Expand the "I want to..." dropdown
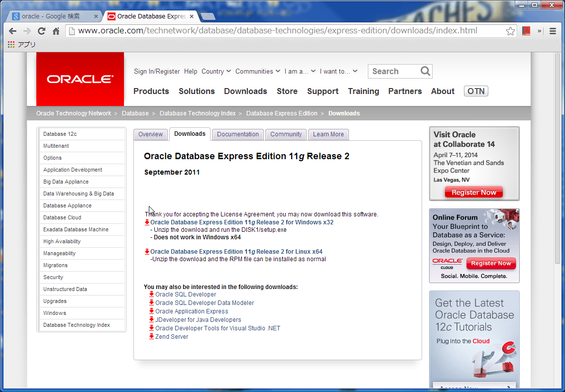Image resolution: width=565 pixels, height=392 pixels. tap(339, 71)
